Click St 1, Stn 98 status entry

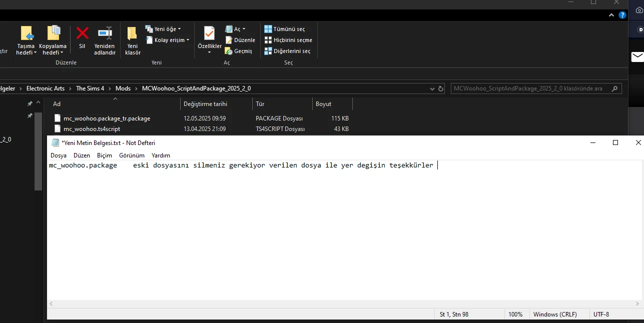click(454, 314)
